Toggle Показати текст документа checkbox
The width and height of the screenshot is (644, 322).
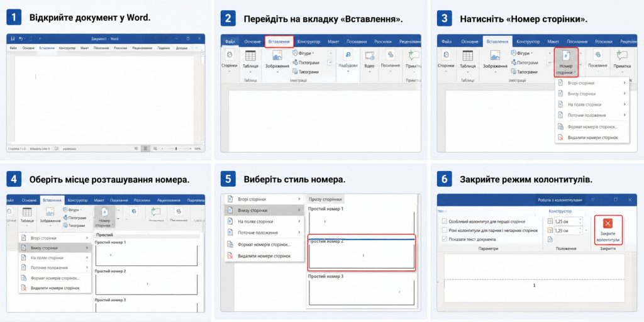point(444,239)
